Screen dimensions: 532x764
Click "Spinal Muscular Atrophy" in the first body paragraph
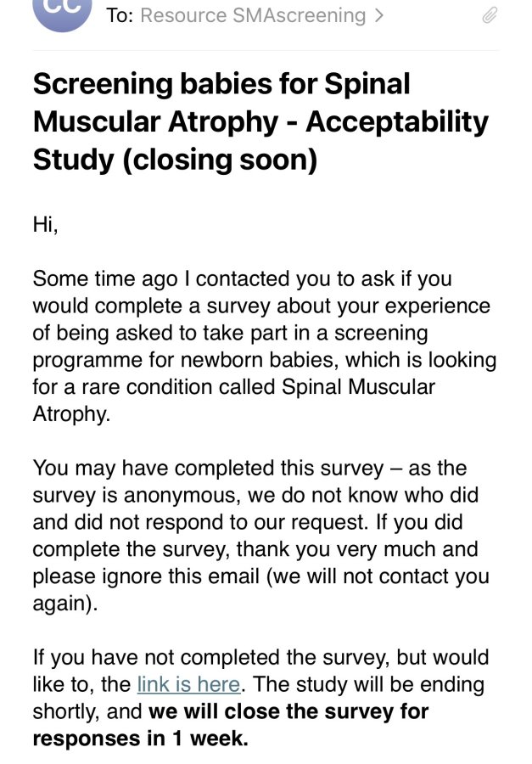(234, 401)
